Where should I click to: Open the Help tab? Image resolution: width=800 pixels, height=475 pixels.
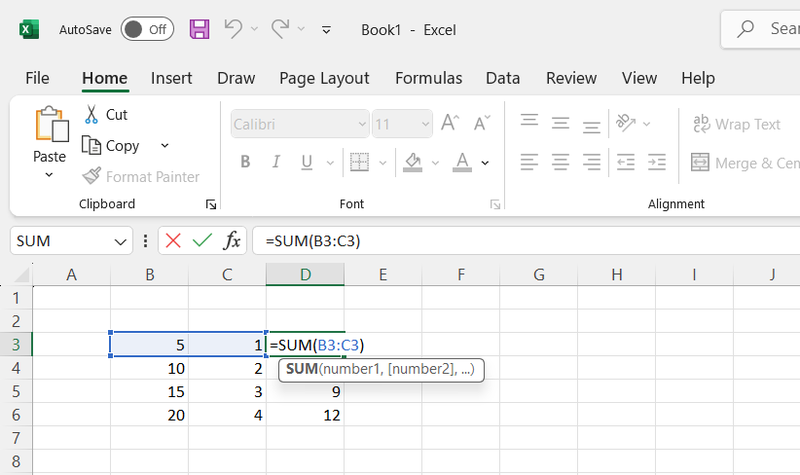698,78
